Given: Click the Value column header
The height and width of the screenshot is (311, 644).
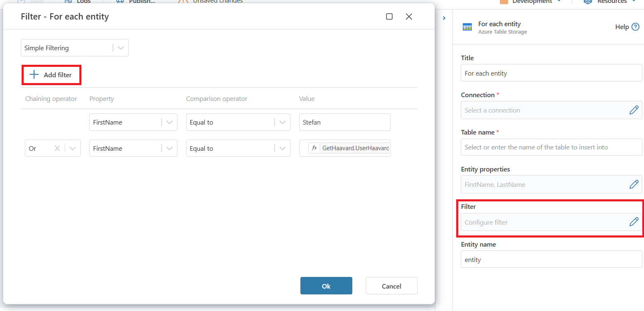Looking at the screenshot, I should tap(307, 98).
